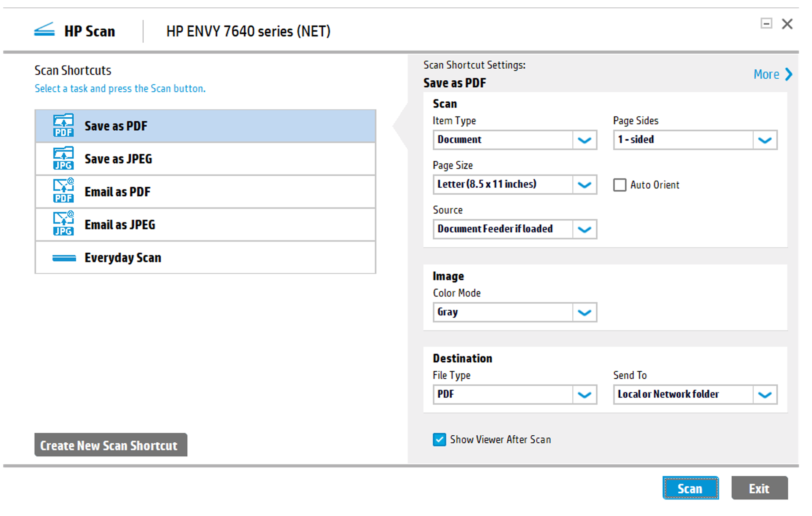The width and height of the screenshot is (812, 516).
Task: Click the Scan Shortcuts heading
Action: [73, 71]
